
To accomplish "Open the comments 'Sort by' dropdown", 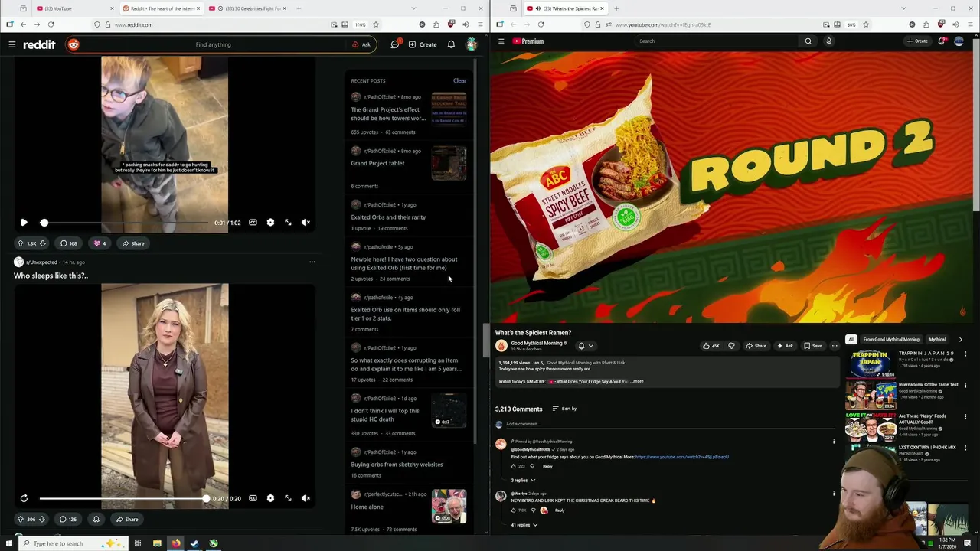I will click(x=564, y=409).
